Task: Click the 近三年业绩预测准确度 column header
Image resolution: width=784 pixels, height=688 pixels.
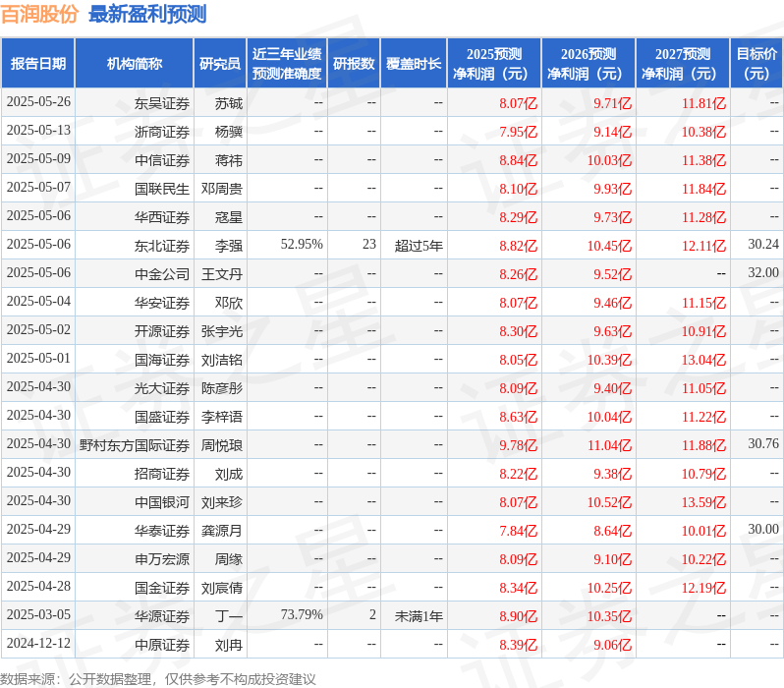Action: point(287,64)
